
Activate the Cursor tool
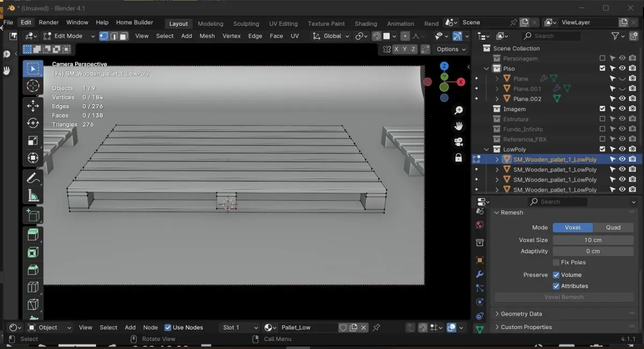coord(33,86)
